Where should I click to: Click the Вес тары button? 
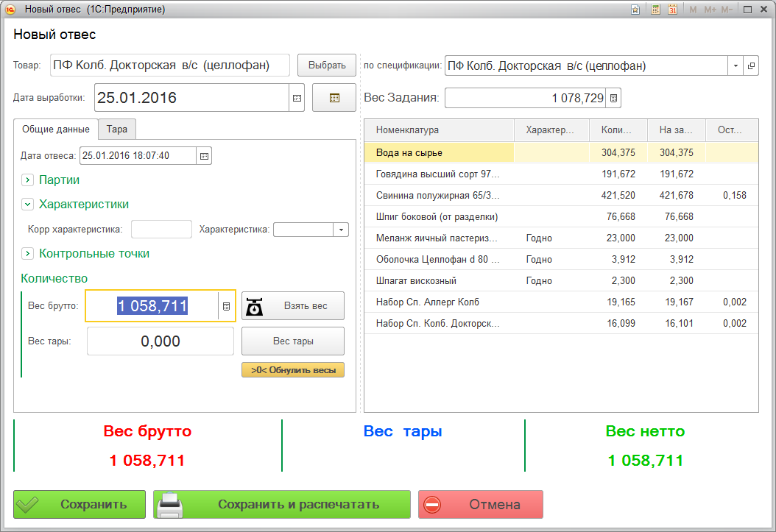tap(293, 341)
